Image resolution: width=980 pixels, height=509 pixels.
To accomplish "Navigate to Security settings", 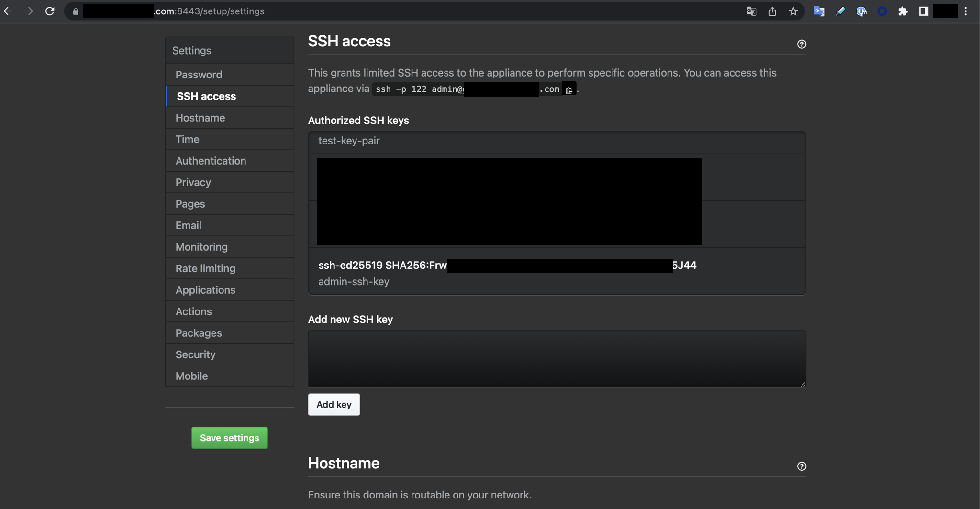I will pos(195,354).
